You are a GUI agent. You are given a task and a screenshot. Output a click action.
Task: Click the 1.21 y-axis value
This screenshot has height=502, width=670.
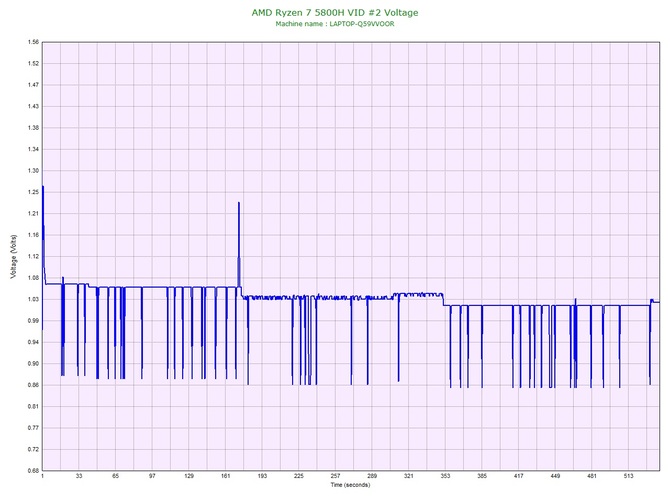pyautogui.click(x=33, y=214)
